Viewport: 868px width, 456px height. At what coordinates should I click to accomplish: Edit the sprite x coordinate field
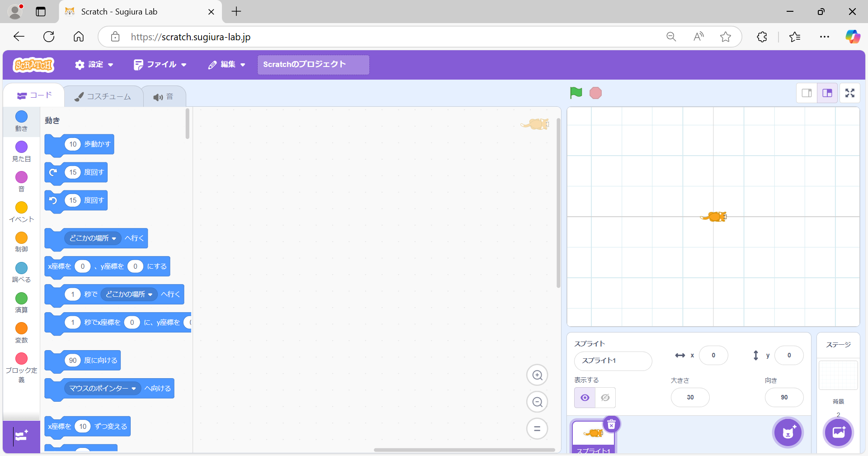click(713, 355)
